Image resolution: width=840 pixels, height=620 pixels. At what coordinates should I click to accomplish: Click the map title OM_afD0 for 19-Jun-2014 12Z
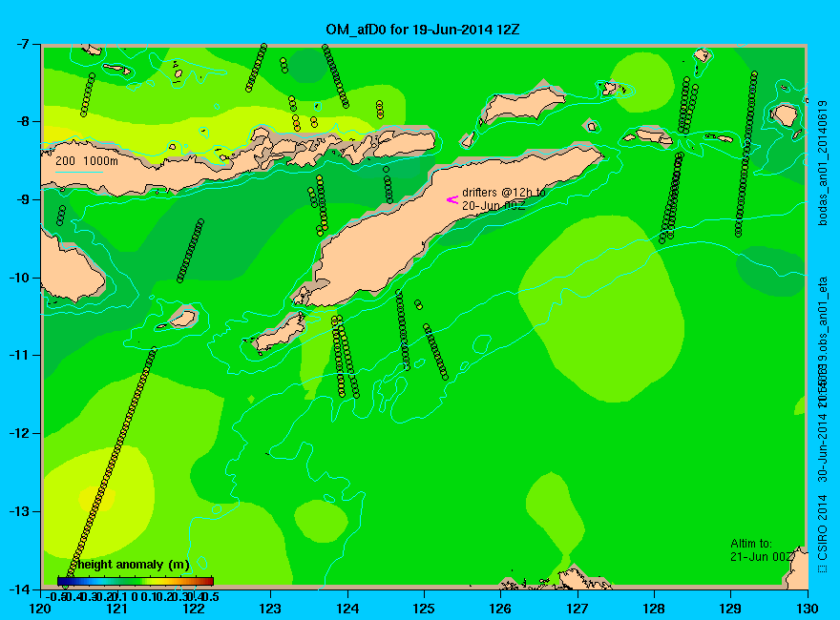(423, 30)
